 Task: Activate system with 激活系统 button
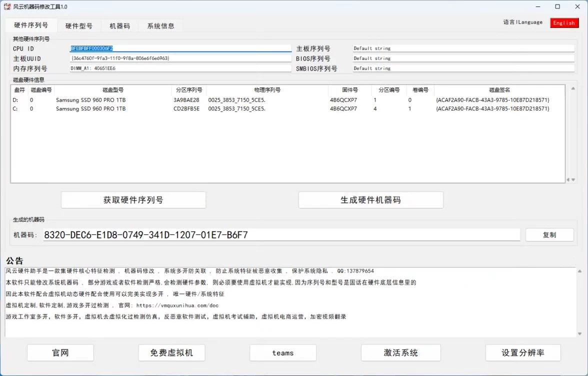[x=400, y=352]
